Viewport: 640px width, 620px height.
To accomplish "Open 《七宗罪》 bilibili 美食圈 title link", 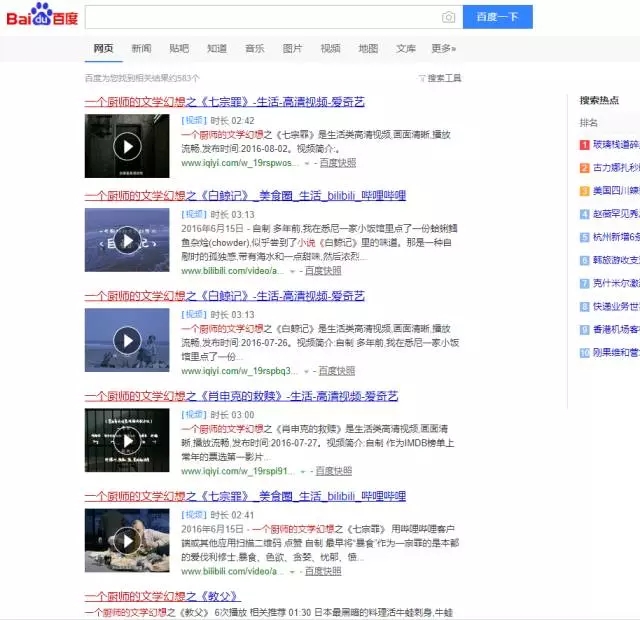I will pos(245,496).
